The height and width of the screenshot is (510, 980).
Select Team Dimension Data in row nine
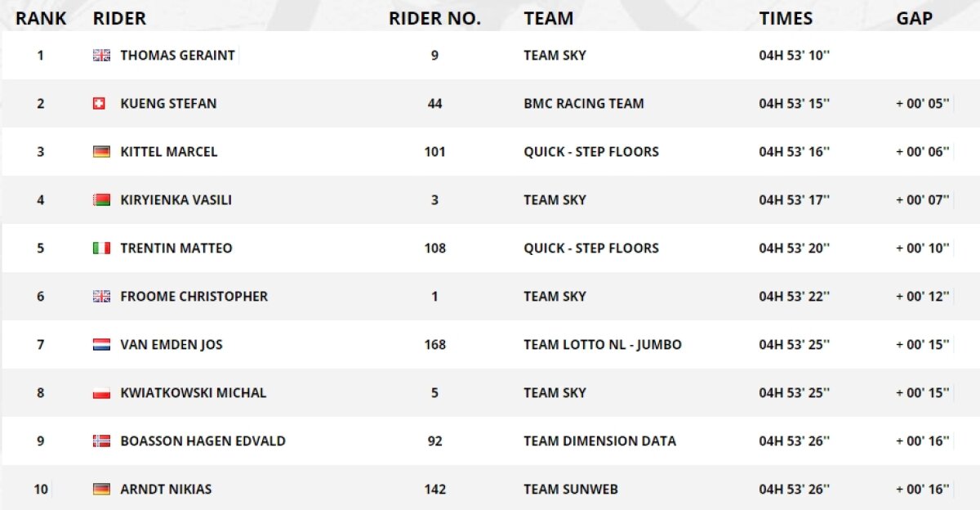point(599,441)
